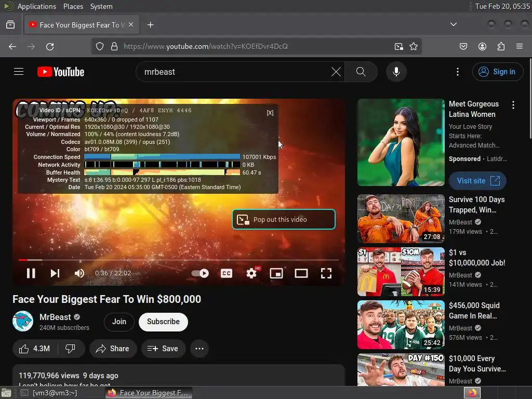
Task: Show Firefox tracking protection shield
Action: coord(99,46)
